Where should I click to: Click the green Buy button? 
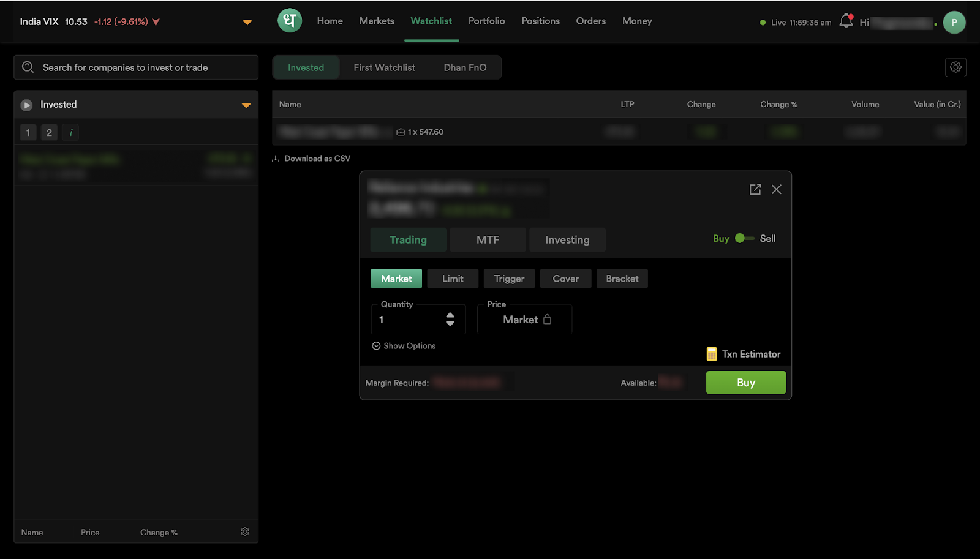tap(746, 383)
